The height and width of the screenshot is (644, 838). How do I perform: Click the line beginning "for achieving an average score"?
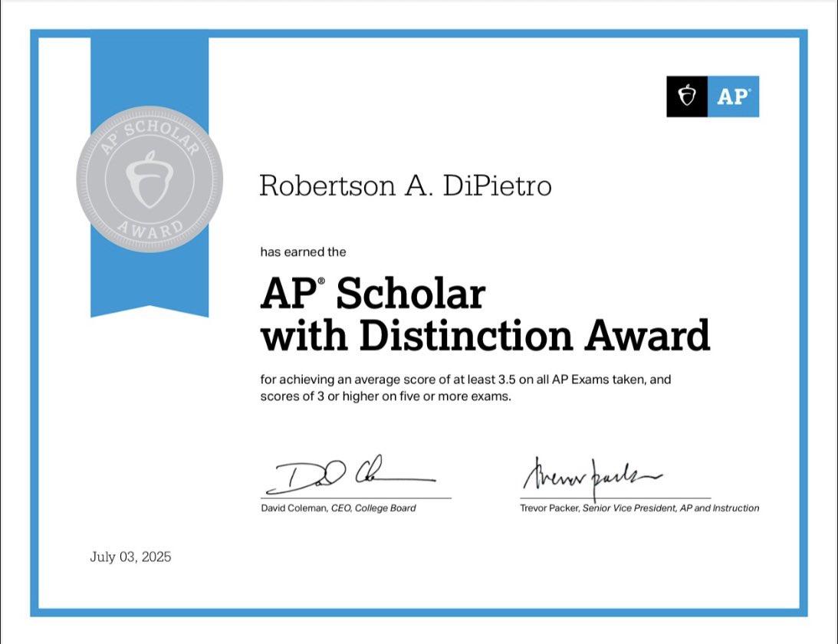[465, 379]
